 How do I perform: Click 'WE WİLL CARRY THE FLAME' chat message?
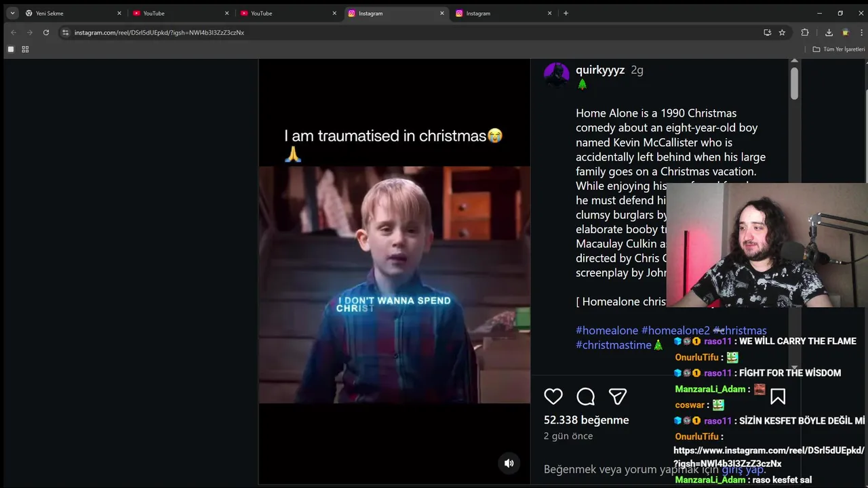click(x=797, y=341)
